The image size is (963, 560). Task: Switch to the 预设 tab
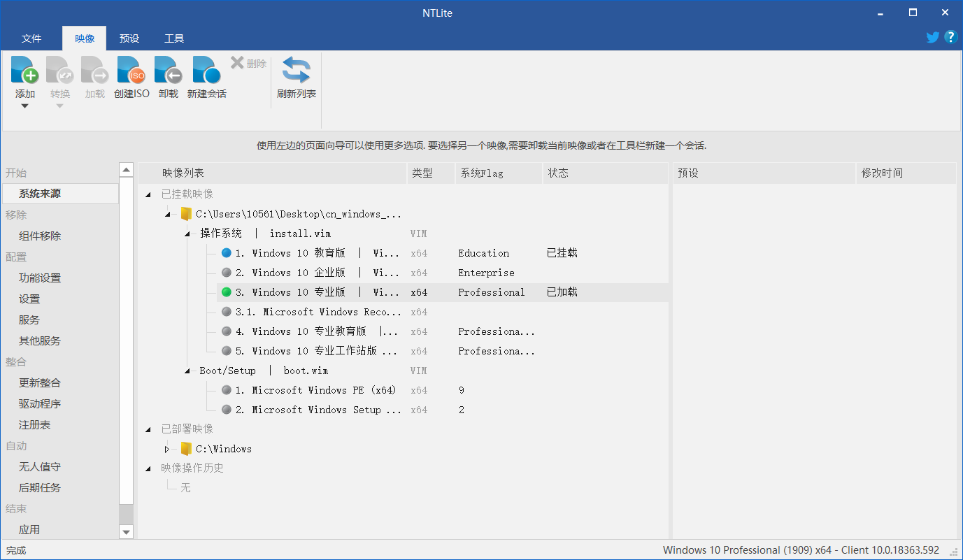point(129,38)
